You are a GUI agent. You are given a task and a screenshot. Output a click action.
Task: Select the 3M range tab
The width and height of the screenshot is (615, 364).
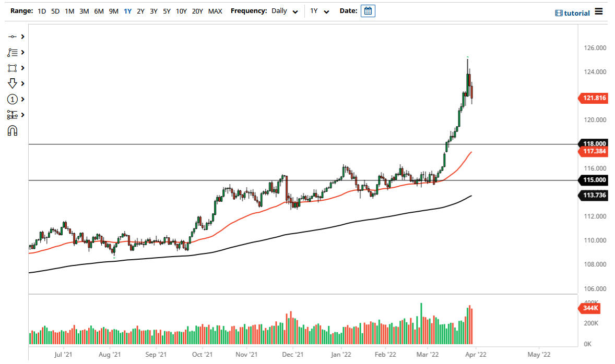84,10
